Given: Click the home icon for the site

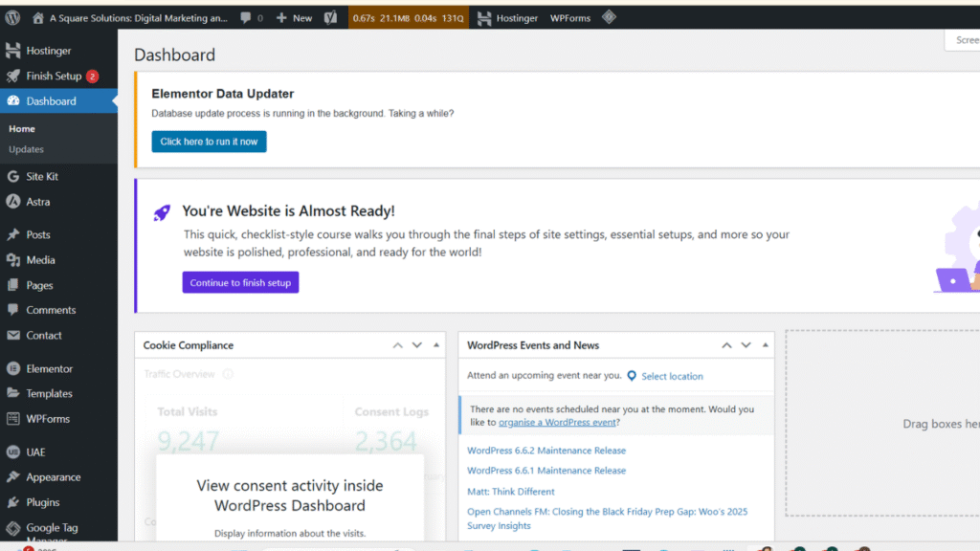Looking at the screenshot, I should 38,18.
